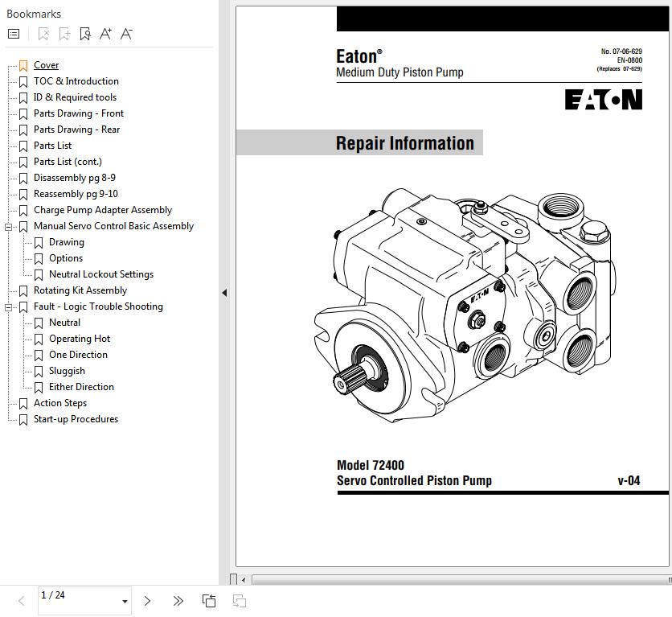
Task: Jump to Reassembly pg 9-10
Action: (76, 194)
